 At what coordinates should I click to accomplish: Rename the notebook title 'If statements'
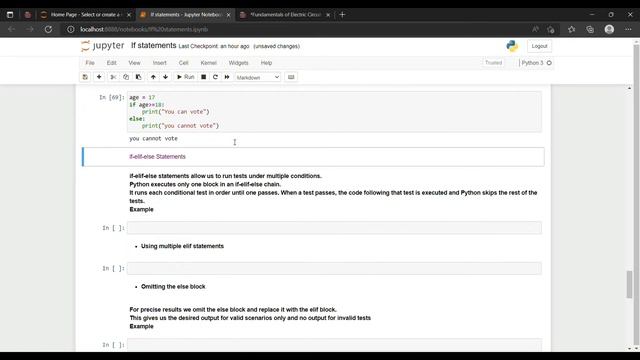click(153, 46)
